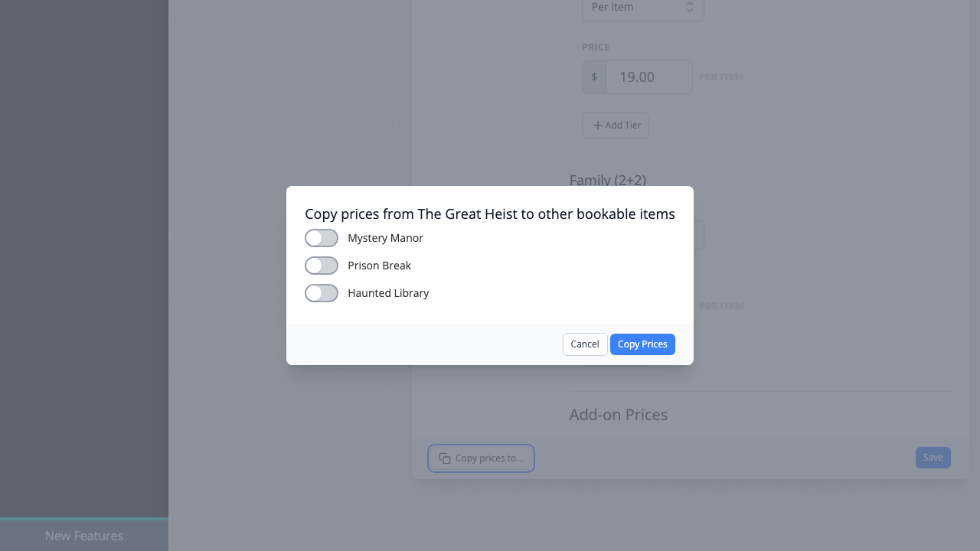The height and width of the screenshot is (551, 980).
Task: Select the Copy prices to... option
Action: pyautogui.click(x=481, y=458)
